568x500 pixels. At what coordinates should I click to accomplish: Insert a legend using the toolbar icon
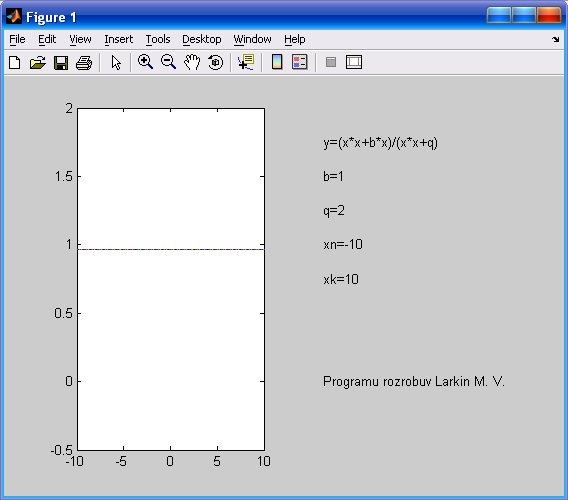click(x=300, y=62)
